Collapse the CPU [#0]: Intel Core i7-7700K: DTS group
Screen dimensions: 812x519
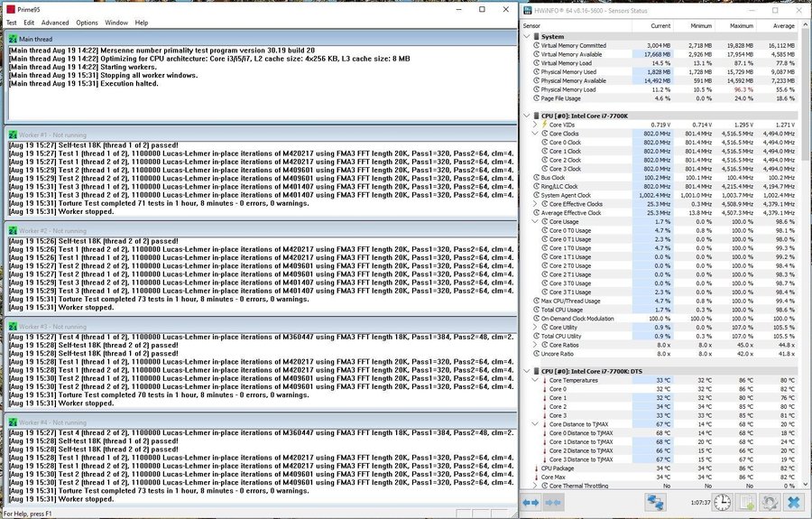tap(527, 371)
